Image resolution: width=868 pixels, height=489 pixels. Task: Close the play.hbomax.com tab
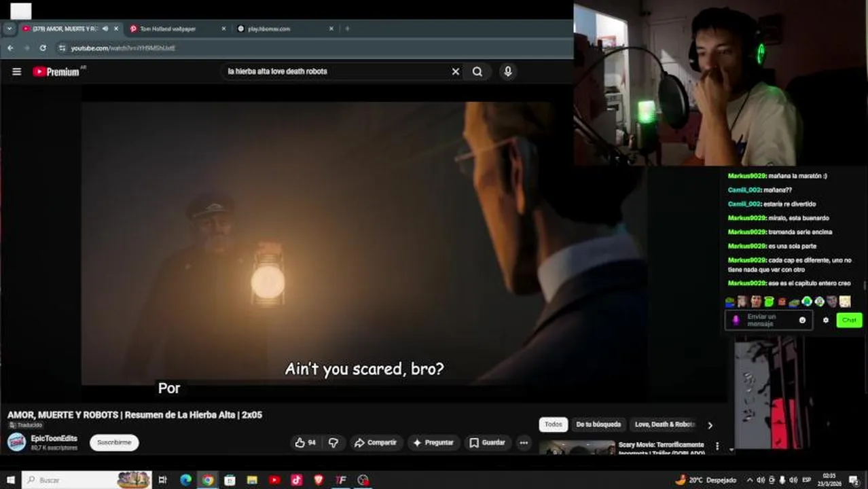(331, 29)
